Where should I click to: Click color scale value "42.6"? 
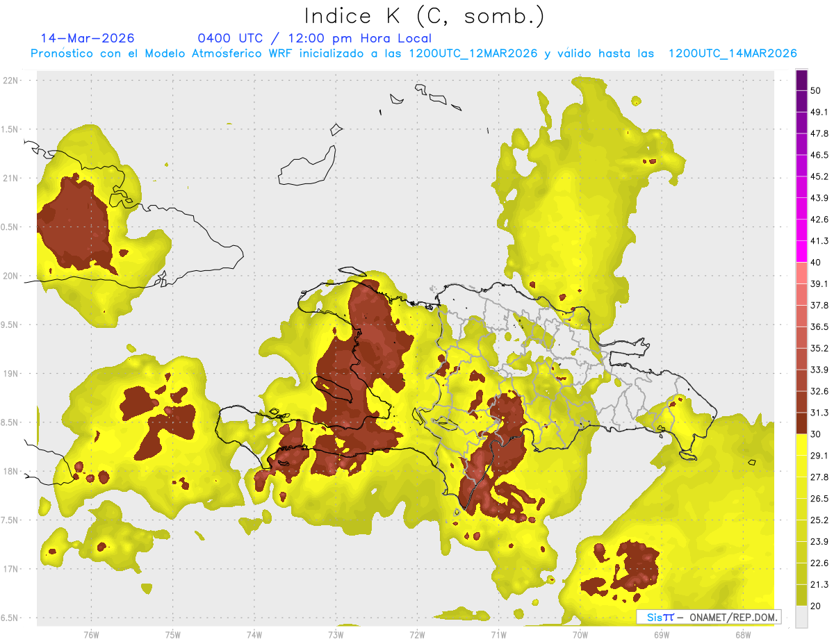tap(819, 220)
